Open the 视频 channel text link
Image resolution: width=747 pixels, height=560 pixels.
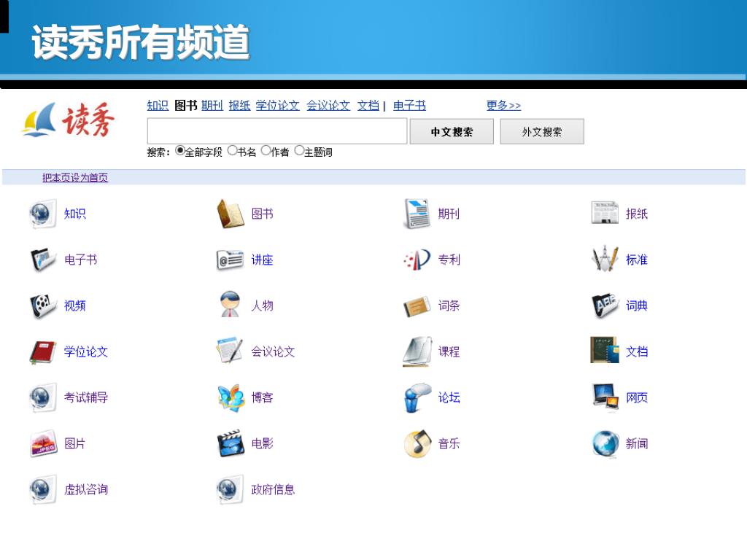point(75,306)
